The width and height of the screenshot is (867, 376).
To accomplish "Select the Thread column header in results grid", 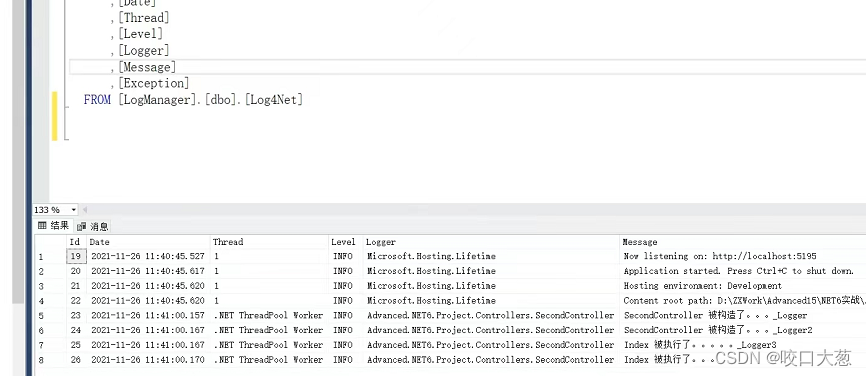I will pyautogui.click(x=269, y=242).
